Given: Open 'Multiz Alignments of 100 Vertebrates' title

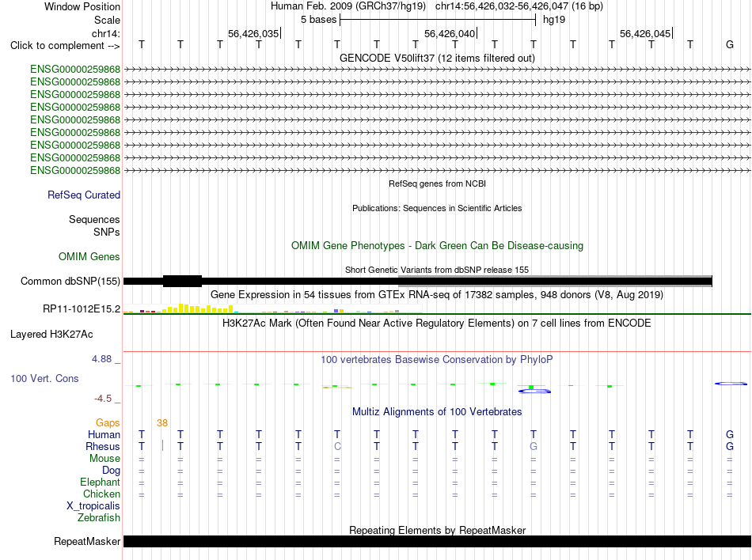Looking at the screenshot, I should [x=437, y=412].
